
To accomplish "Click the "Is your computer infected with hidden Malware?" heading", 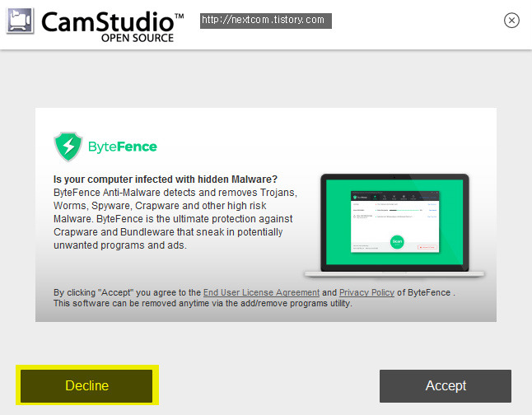I will click(x=166, y=180).
